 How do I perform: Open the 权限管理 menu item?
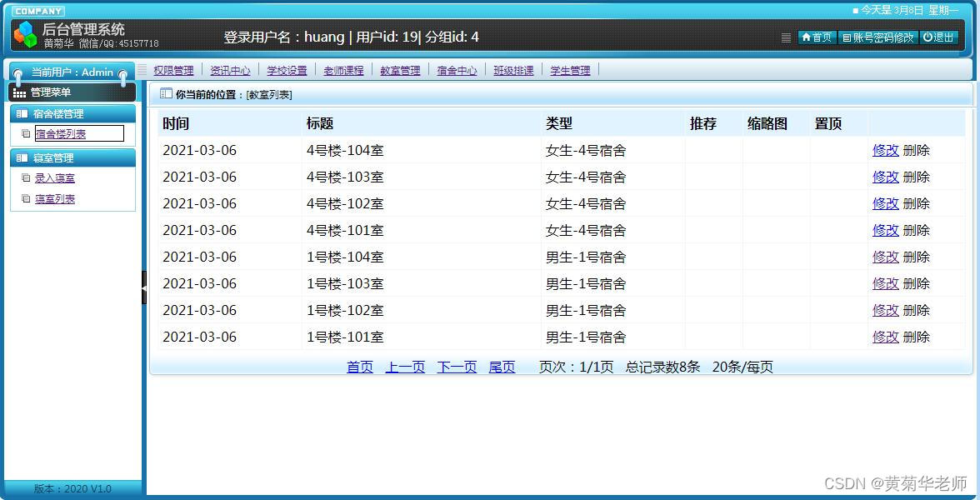point(172,70)
